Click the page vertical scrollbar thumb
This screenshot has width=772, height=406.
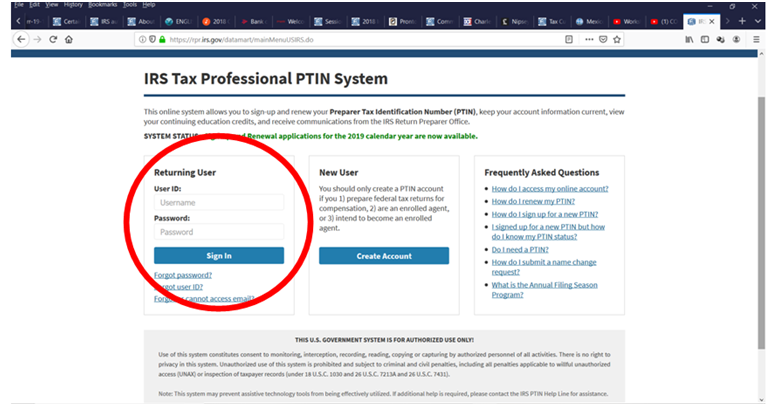pyautogui.click(x=761, y=222)
